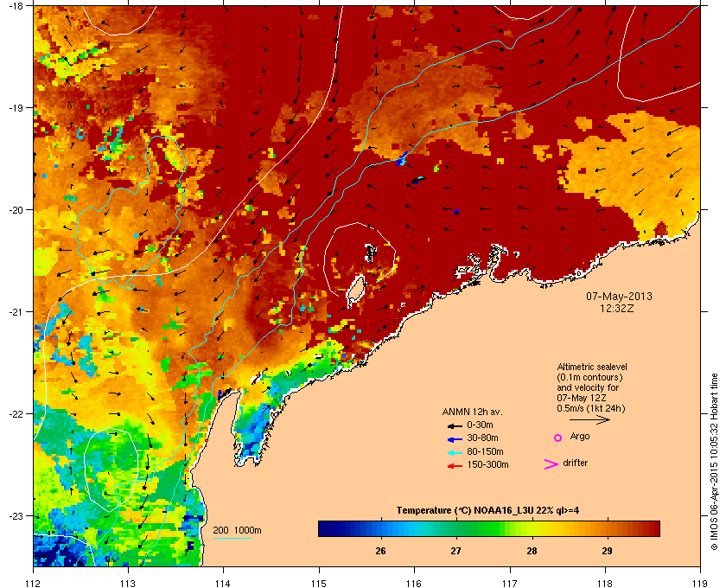Click the longitude axis label 119
The width and height of the screenshot is (726, 588).
coord(700,583)
